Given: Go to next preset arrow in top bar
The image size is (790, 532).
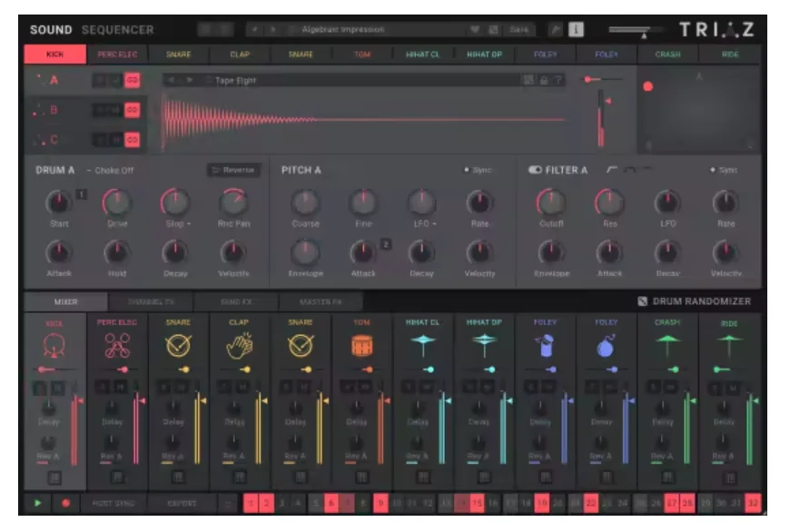Looking at the screenshot, I should (272, 30).
